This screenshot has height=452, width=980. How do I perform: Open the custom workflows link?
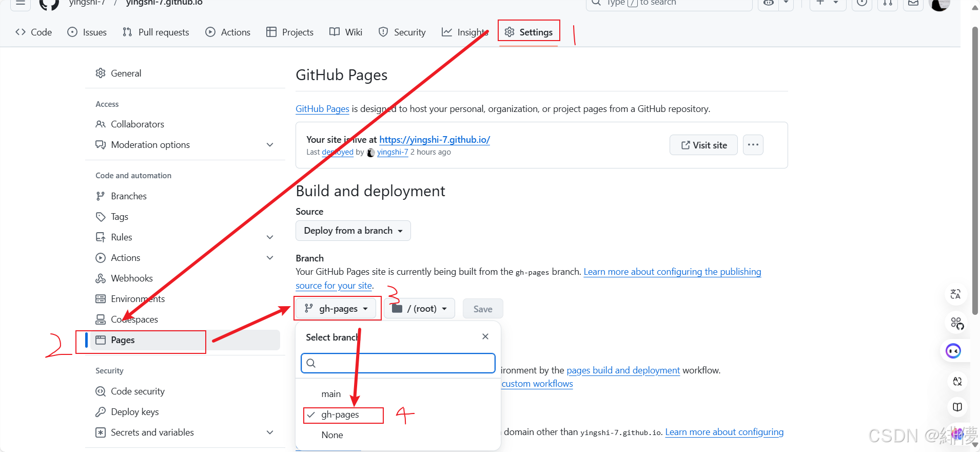tap(537, 384)
